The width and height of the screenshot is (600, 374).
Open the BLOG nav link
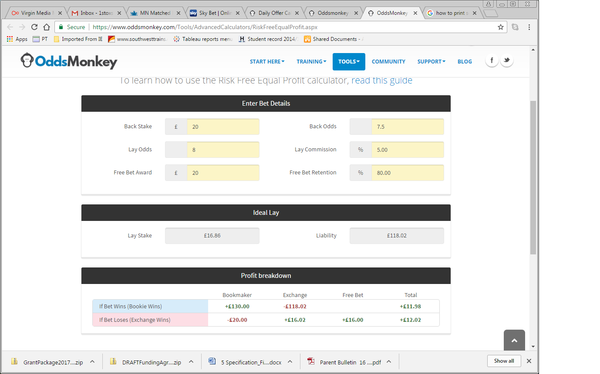(x=465, y=62)
